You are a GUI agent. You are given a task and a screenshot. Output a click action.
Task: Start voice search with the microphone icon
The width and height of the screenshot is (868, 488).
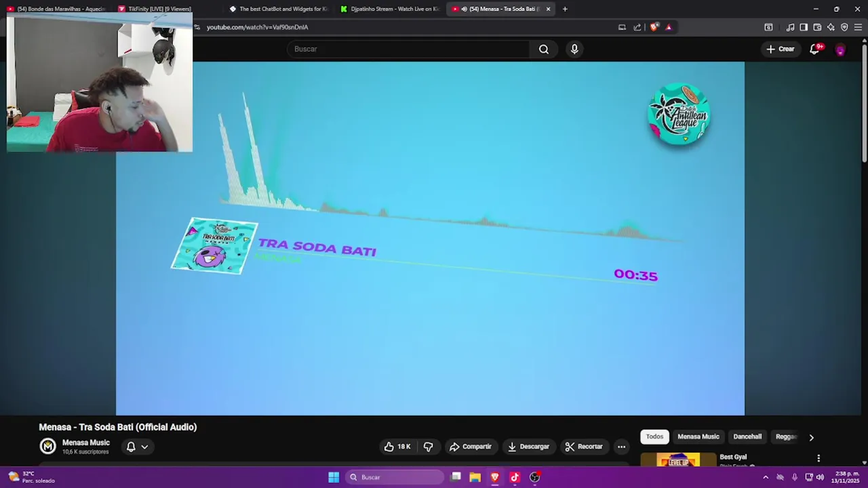point(574,49)
